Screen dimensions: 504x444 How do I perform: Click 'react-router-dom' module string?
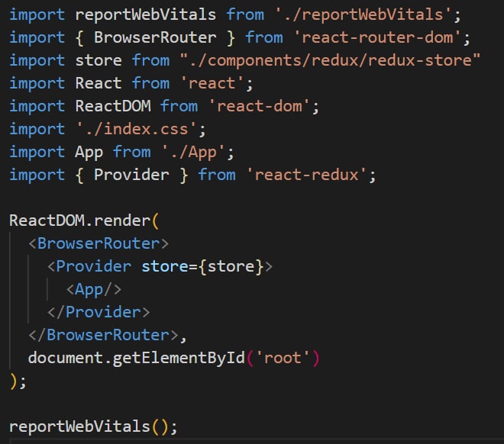378,37
